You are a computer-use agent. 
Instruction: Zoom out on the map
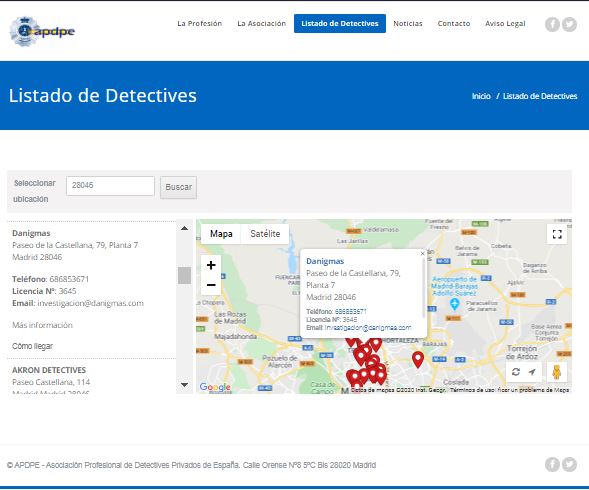tap(211, 285)
